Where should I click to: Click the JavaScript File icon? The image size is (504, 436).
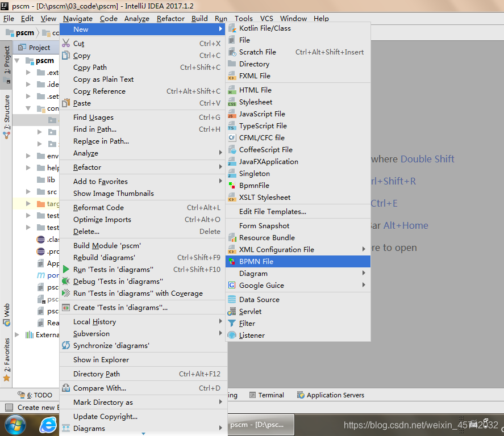point(232,114)
